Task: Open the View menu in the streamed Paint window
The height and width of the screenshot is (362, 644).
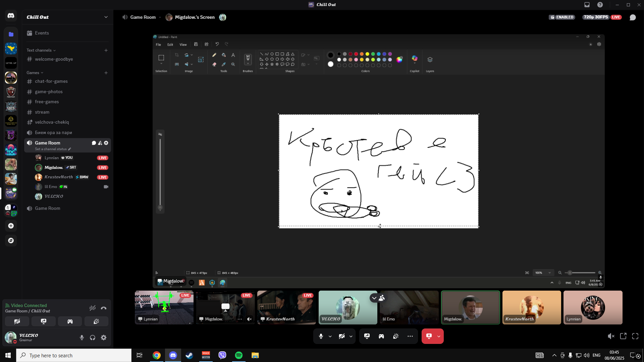Action: pyautogui.click(x=183, y=45)
